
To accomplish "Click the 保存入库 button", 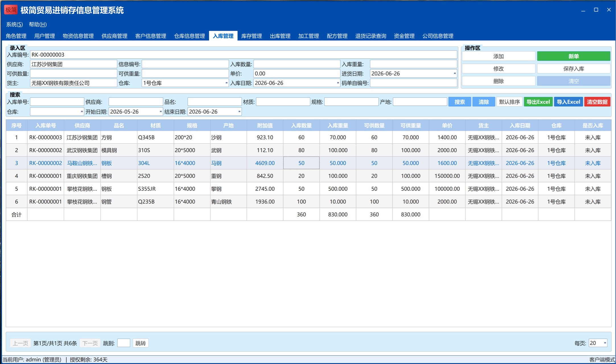I will (574, 69).
